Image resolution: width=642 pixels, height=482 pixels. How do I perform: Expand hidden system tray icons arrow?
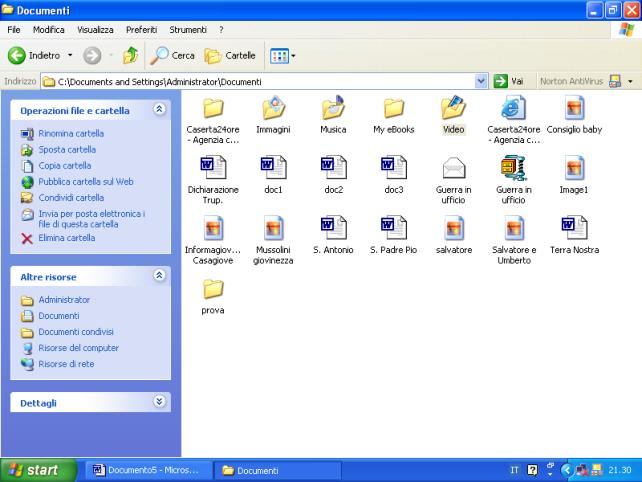pyautogui.click(x=567, y=470)
